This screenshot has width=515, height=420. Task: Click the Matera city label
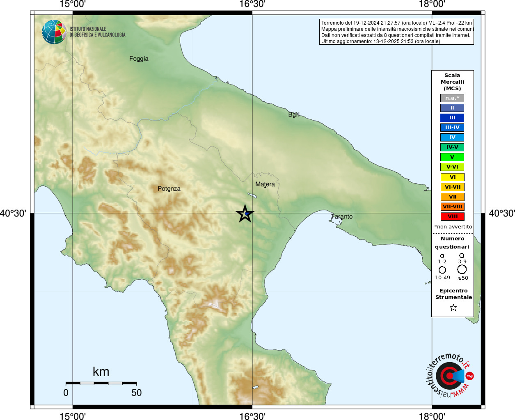pyautogui.click(x=265, y=184)
